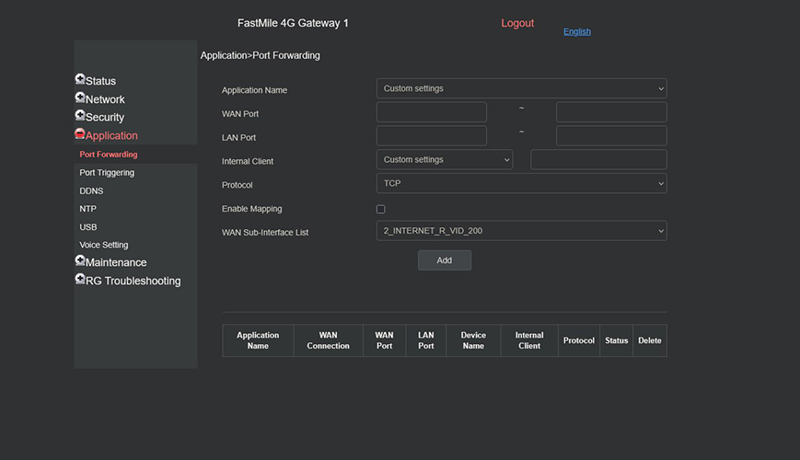Expand the Maintenance section icon
800x460 pixels.
[x=80, y=261]
